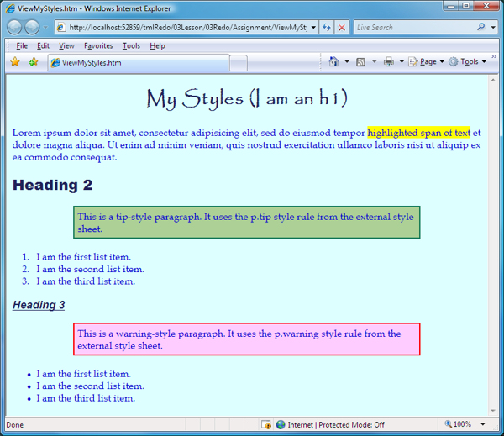Open the Edit menu
The height and width of the screenshot is (436, 504).
[x=43, y=46]
